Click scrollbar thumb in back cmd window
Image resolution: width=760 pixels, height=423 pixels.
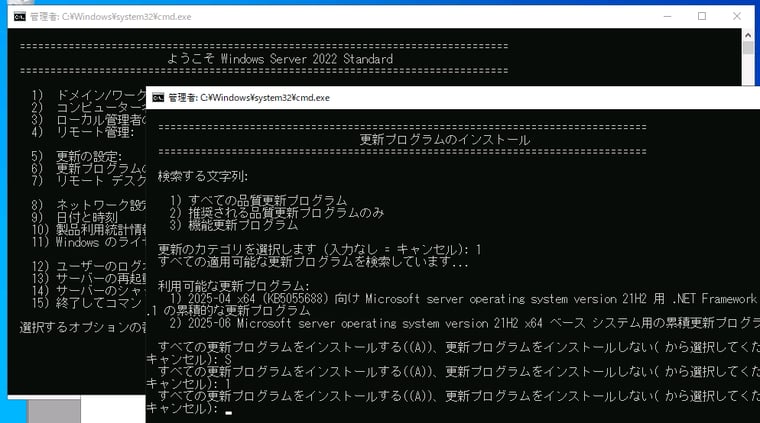(748, 47)
